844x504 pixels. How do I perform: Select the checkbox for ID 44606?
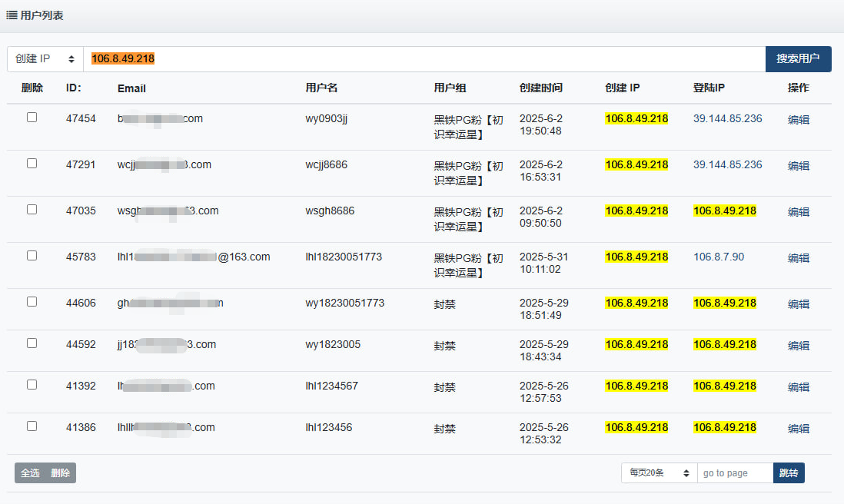32,302
